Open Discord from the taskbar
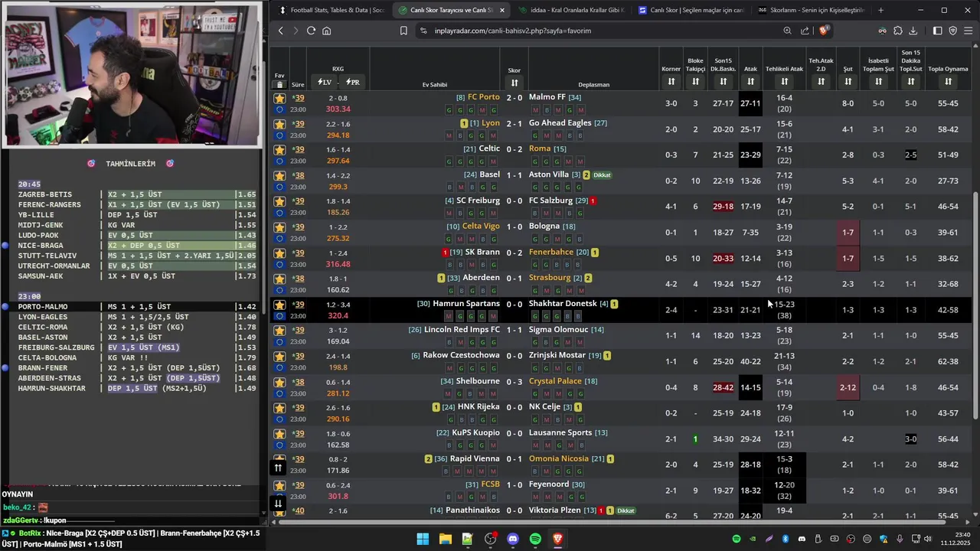 tap(513, 539)
